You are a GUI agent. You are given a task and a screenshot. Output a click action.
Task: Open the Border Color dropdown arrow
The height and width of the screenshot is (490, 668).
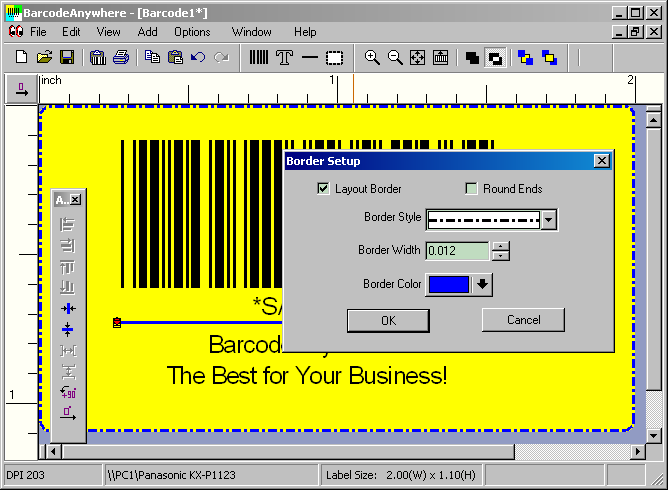[x=482, y=284]
